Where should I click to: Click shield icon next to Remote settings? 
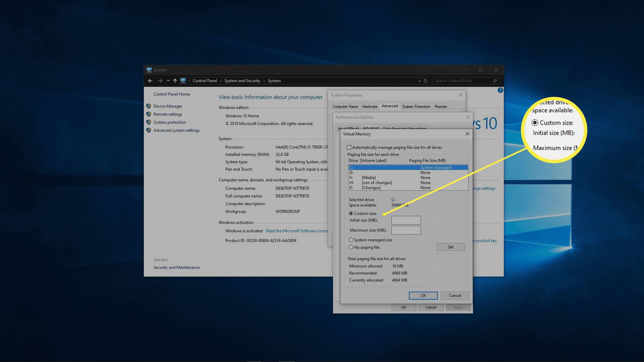[149, 114]
